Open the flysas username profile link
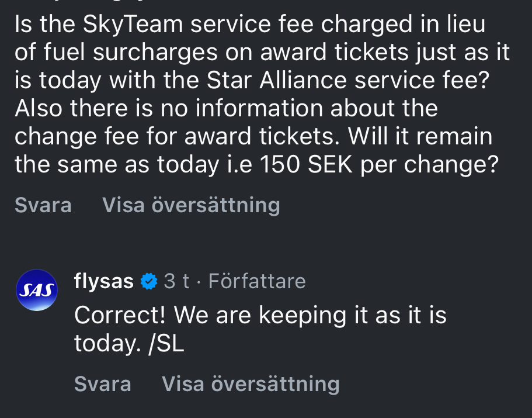The height and width of the screenshot is (418, 532). [104, 281]
